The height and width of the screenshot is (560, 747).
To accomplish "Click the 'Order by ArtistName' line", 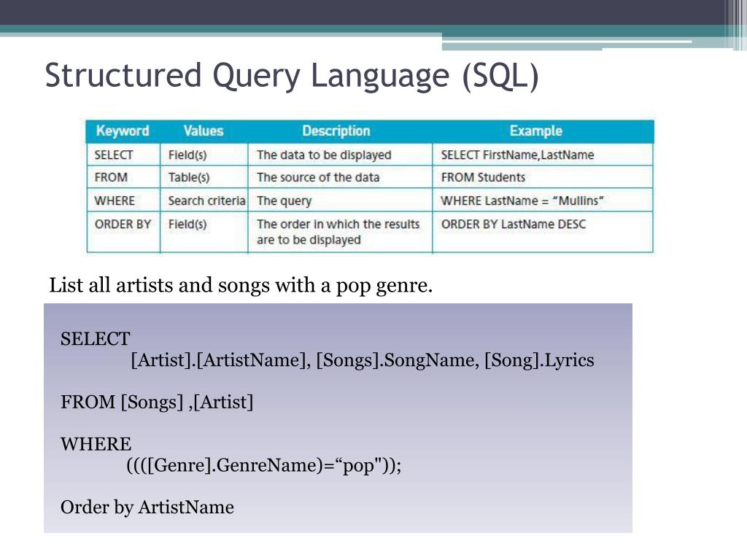I will [147, 507].
